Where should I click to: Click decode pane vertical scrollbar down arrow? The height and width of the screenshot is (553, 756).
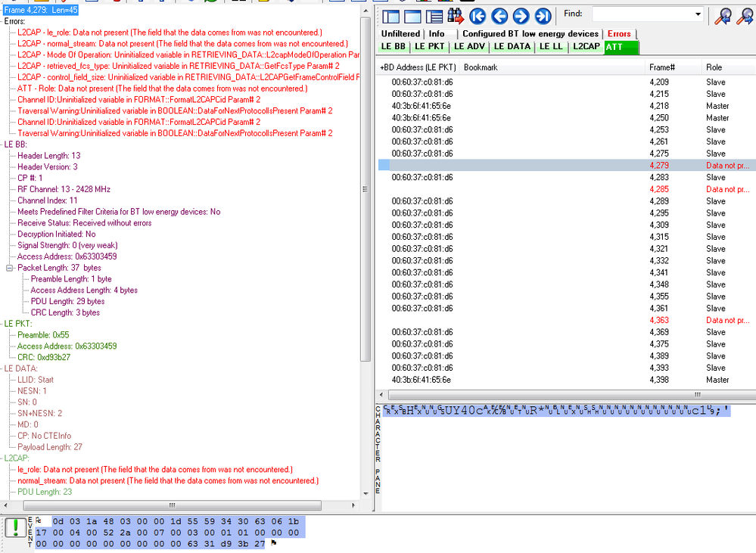pyautogui.click(x=366, y=494)
